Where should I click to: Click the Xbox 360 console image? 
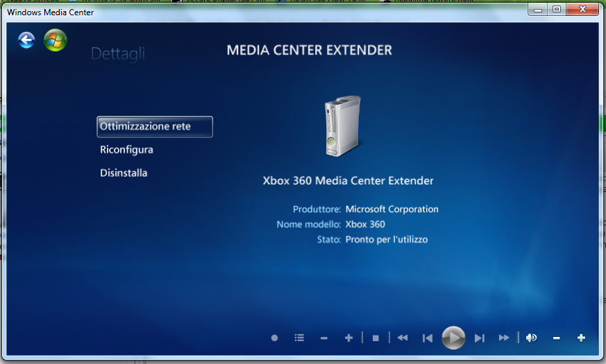click(343, 125)
